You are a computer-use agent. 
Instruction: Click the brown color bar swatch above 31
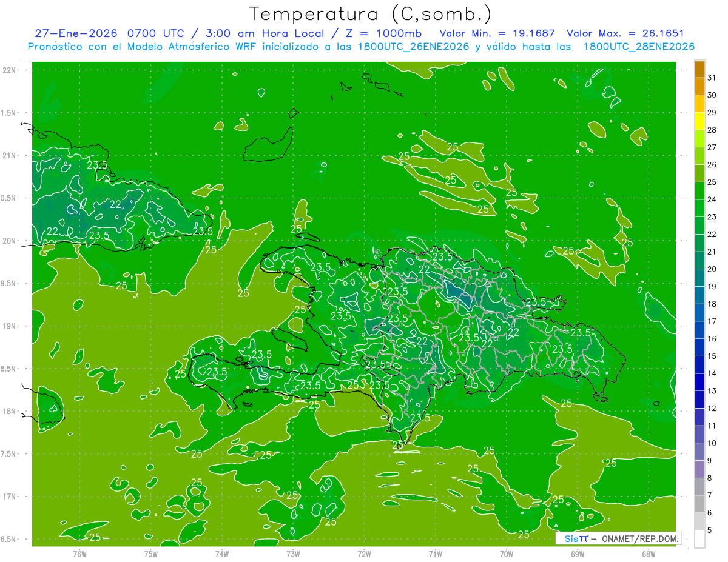point(699,69)
